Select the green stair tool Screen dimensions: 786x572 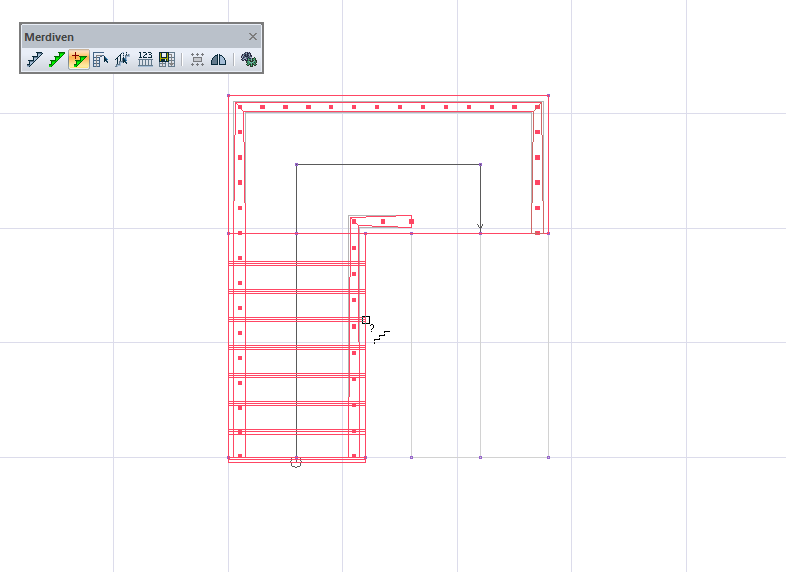[57, 60]
